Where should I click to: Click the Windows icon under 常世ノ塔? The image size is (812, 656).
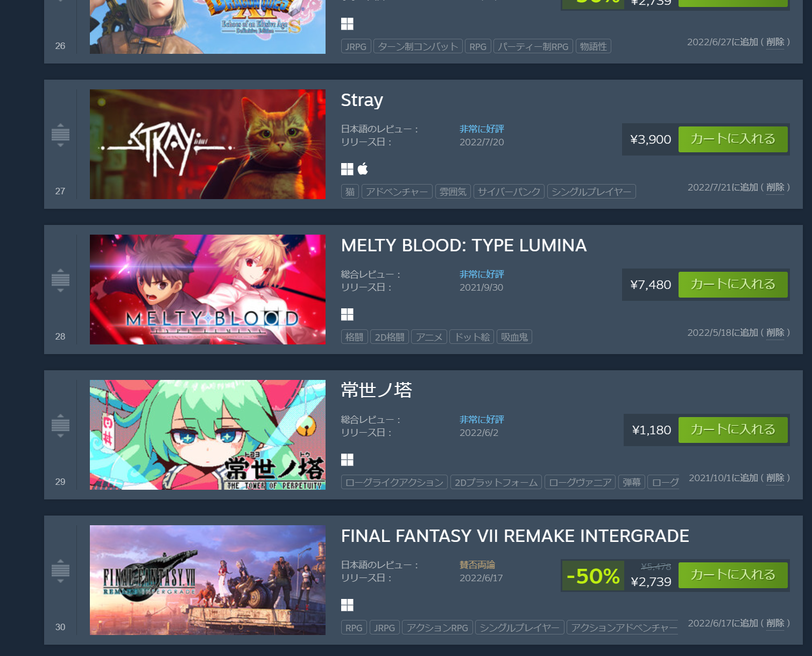[x=347, y=460]
